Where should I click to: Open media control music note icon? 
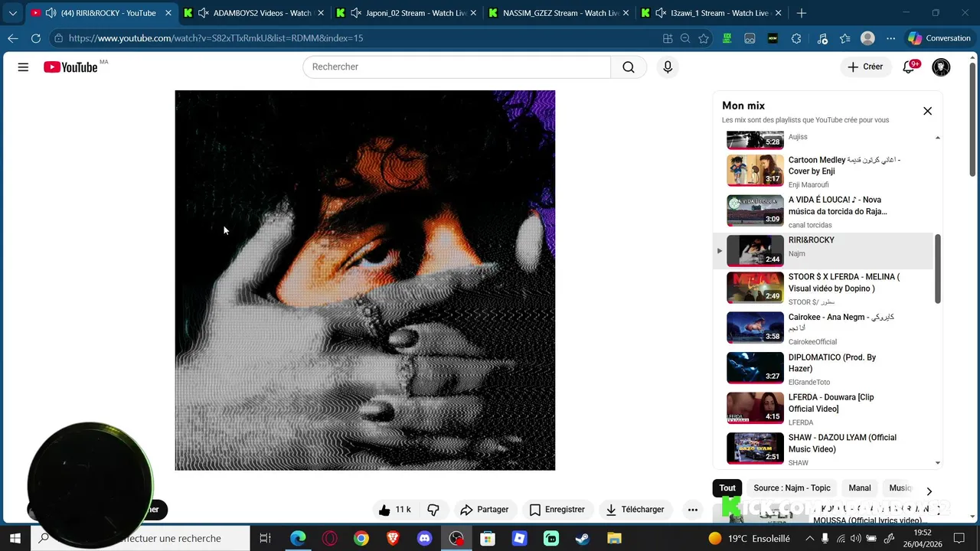pyautogui.click(x=822, y=38)
